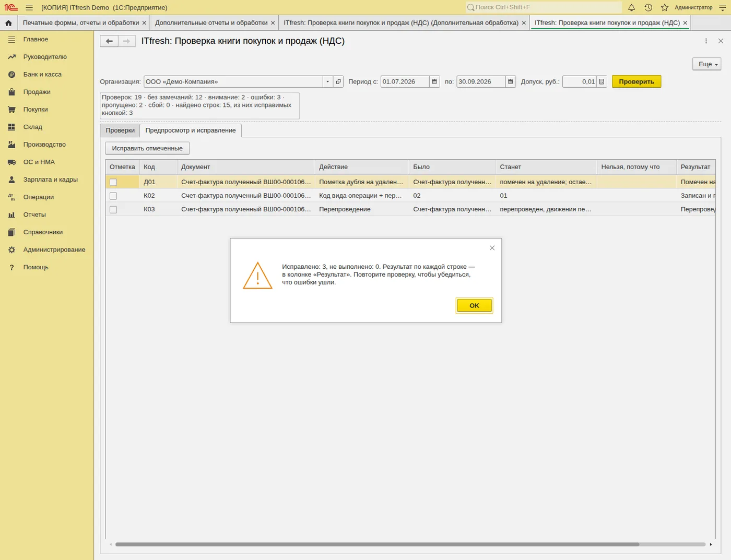
Task: Expand the Организация dropdown list
Action: [327, 81]
